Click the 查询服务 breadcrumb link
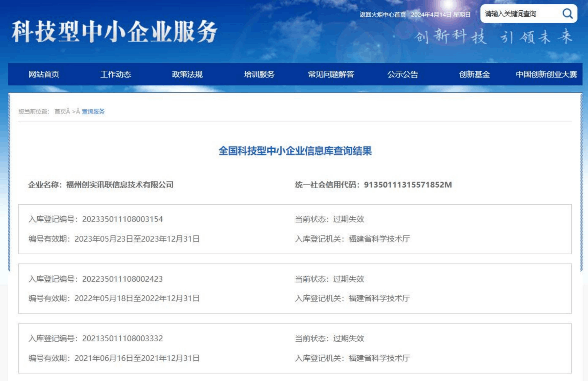The width and height of the screenshot is (588, 381). pyautogui.click(x=93, y=111)
